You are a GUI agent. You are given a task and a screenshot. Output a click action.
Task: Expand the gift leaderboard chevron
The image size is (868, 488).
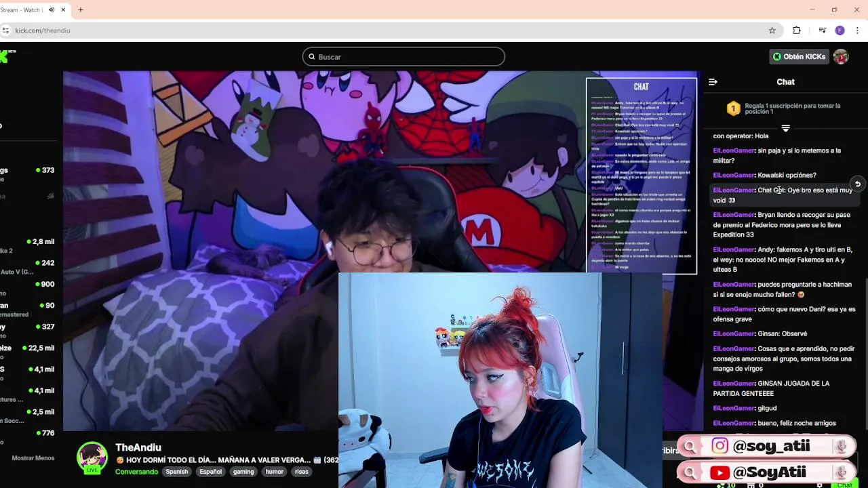786,128
